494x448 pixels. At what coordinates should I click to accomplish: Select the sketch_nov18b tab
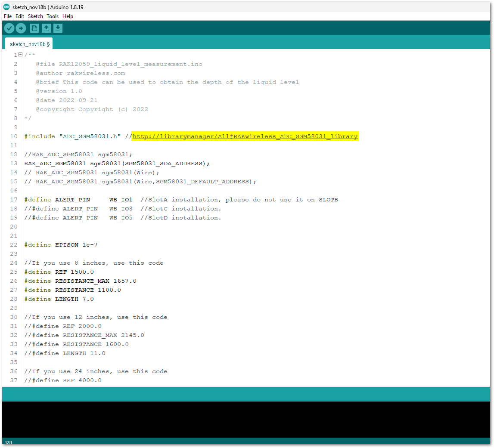coord(30,44)
